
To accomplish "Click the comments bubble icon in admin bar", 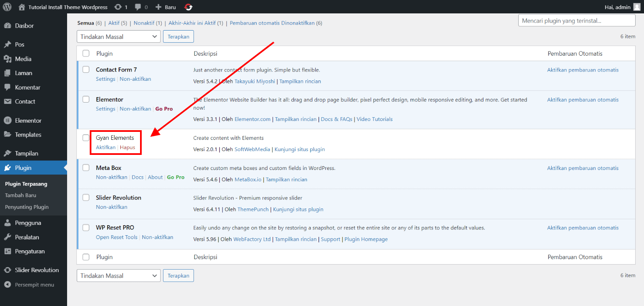I will point(138,7).
